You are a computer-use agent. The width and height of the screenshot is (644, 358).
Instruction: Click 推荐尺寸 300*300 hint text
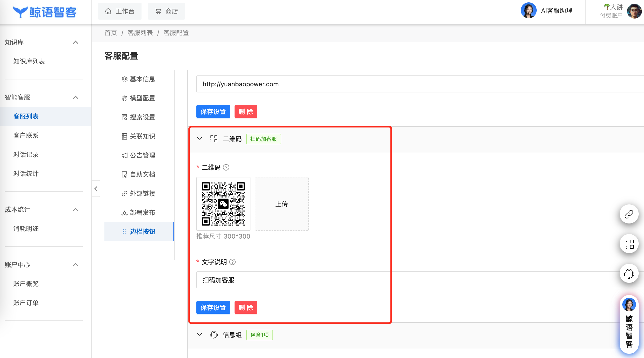223,236
